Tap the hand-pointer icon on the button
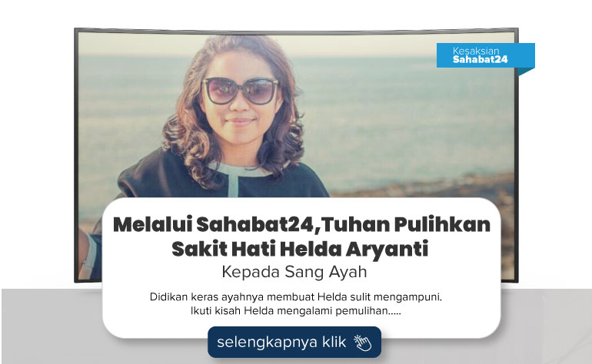 coord(362,342)
